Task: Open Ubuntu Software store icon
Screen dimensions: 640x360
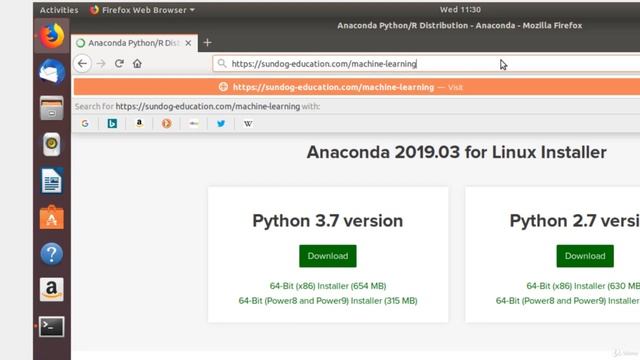Action: click(x=52, y=217)
